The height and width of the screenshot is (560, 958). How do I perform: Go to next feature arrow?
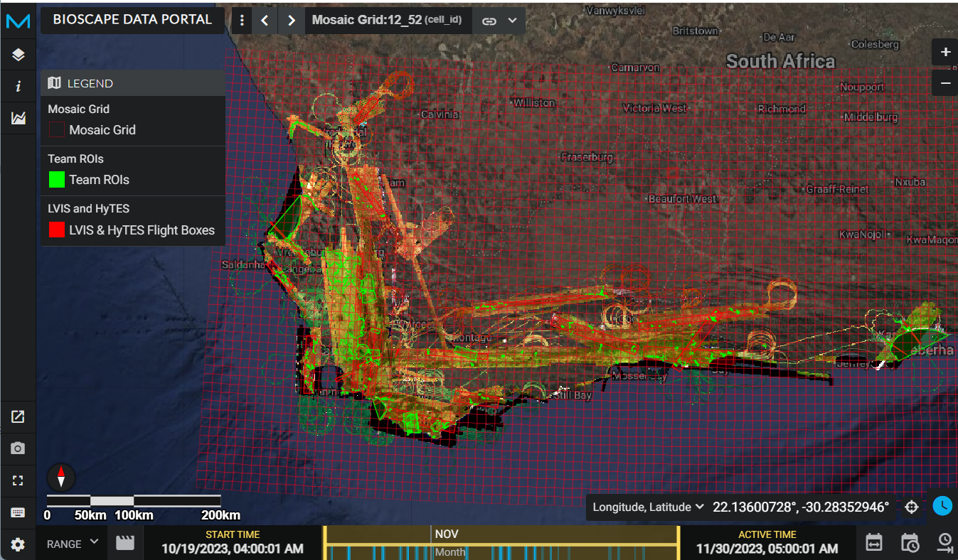[291, 21]
